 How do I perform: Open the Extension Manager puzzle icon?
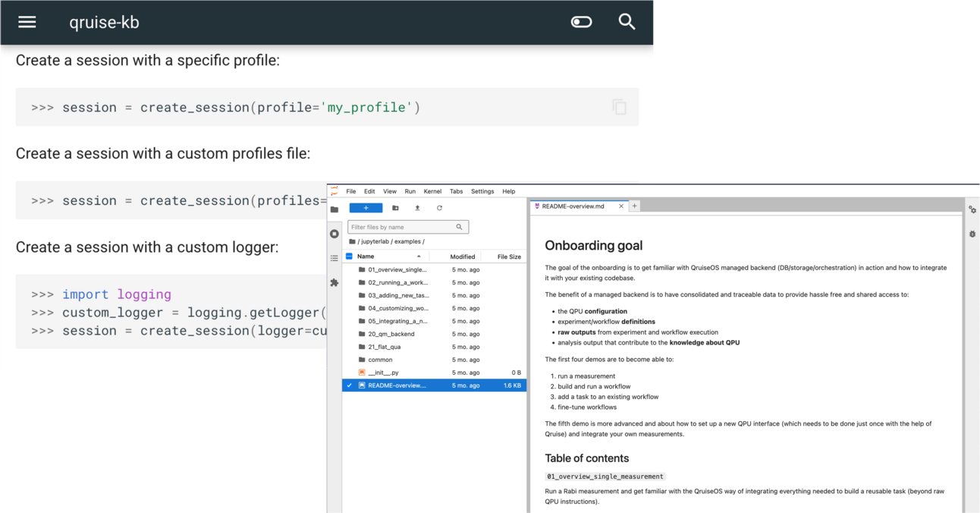tap(335, 282)
